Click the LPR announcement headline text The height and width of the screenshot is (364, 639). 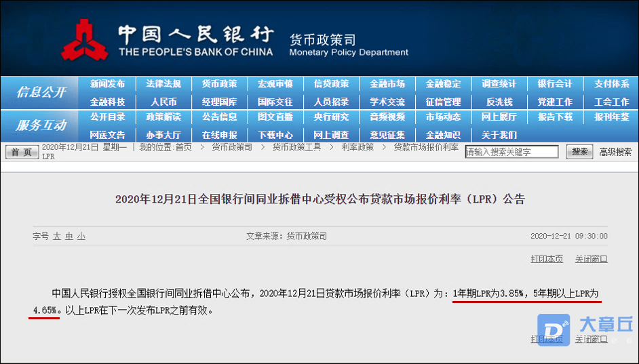pyautogui.click(x=320, y=199)
